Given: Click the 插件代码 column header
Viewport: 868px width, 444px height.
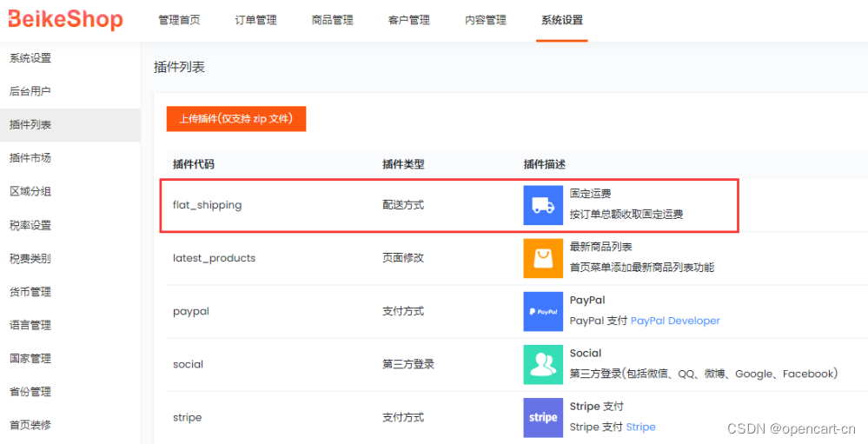Looking at the screenshot, I should 194,164.
